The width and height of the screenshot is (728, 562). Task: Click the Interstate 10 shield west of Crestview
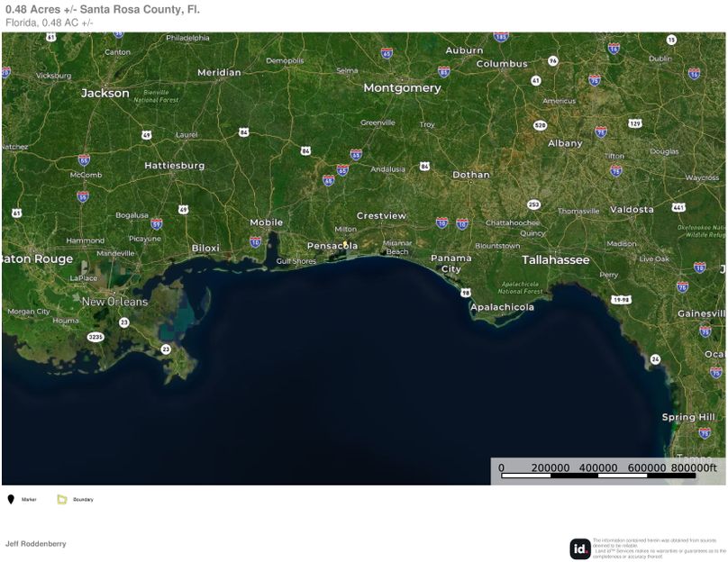[x=254, y=241]
